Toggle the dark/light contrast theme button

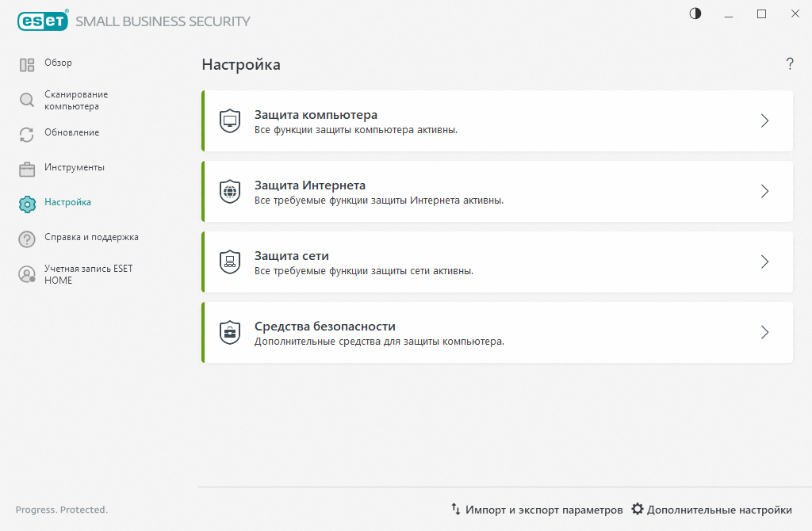(695, 13)
